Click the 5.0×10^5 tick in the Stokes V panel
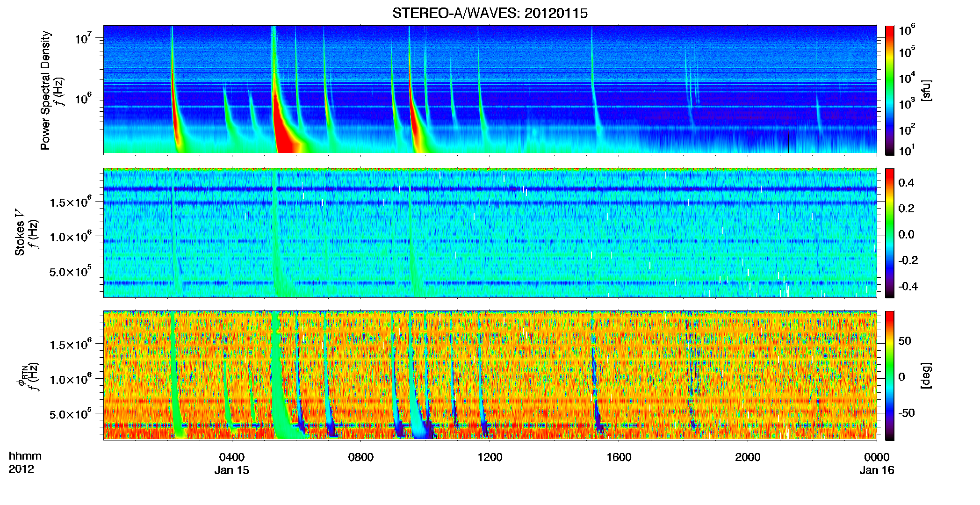Image resolution: width=980 pixels, height=505 pixels. (71, 272)
